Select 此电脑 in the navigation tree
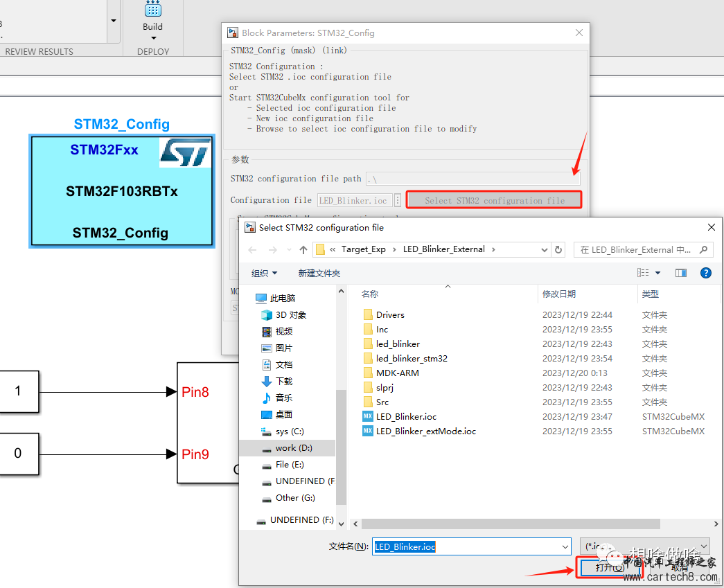The width and height of the screenshot is (724, 588). [x=283, y=298]
